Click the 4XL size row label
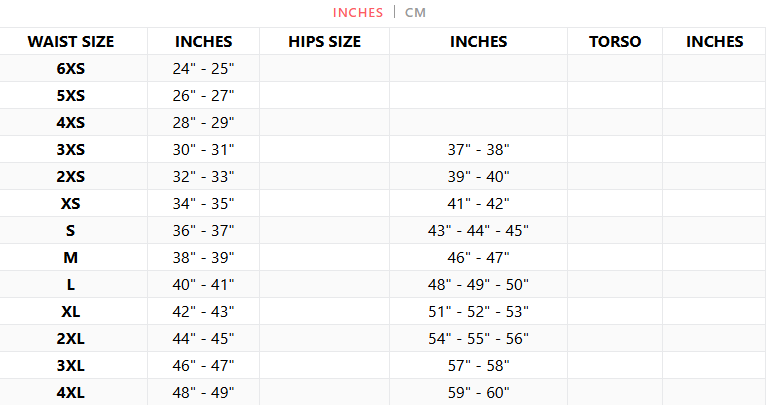Screen dimensions: 766x405 (x=71, y=392)
